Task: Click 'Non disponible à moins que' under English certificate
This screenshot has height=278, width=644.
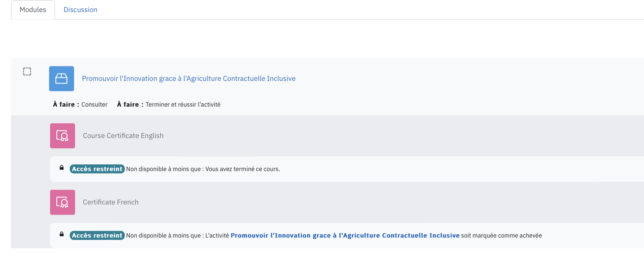Action: 164,169
